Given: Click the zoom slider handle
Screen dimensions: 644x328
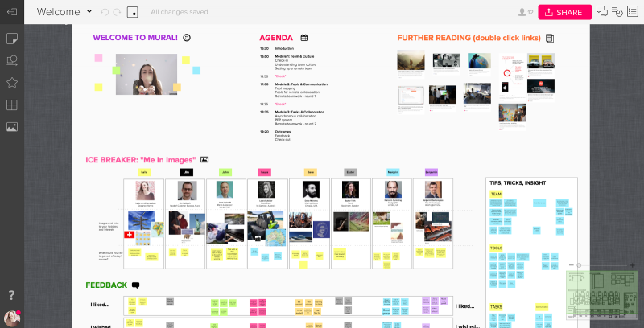Looking at the screenshot, I should 579,265.
